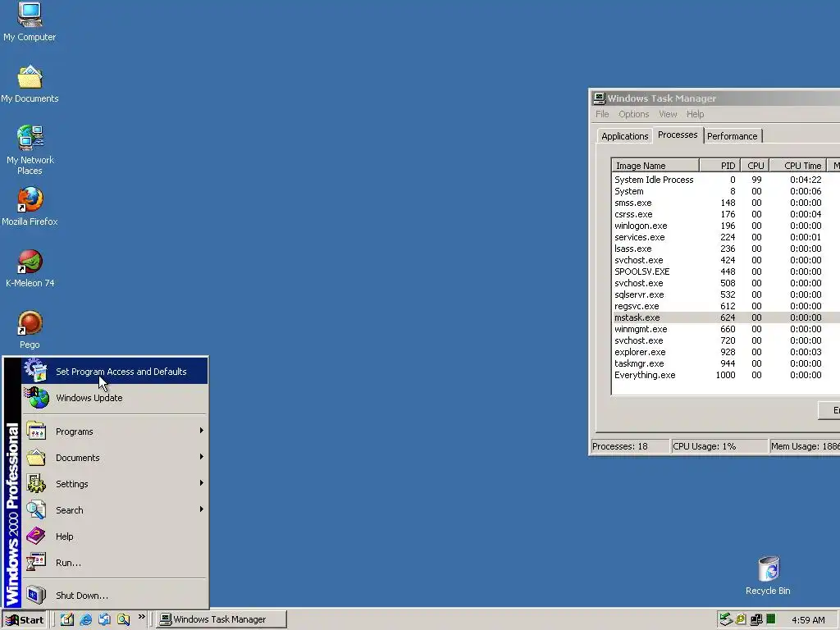Click the Windows Update globe icon

pos(36,398)
